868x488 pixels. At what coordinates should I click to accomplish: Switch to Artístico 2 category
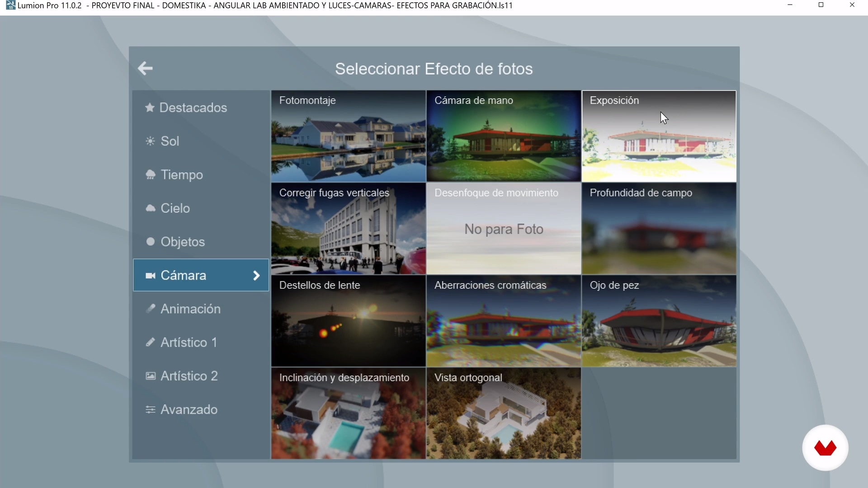pyautogui.click(x=201, y=375)
